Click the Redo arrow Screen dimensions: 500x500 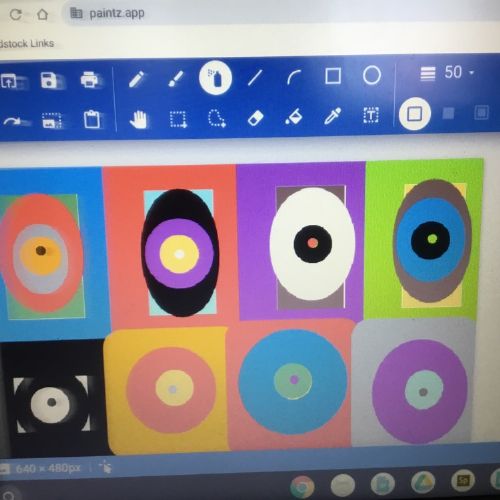point(12,121)
